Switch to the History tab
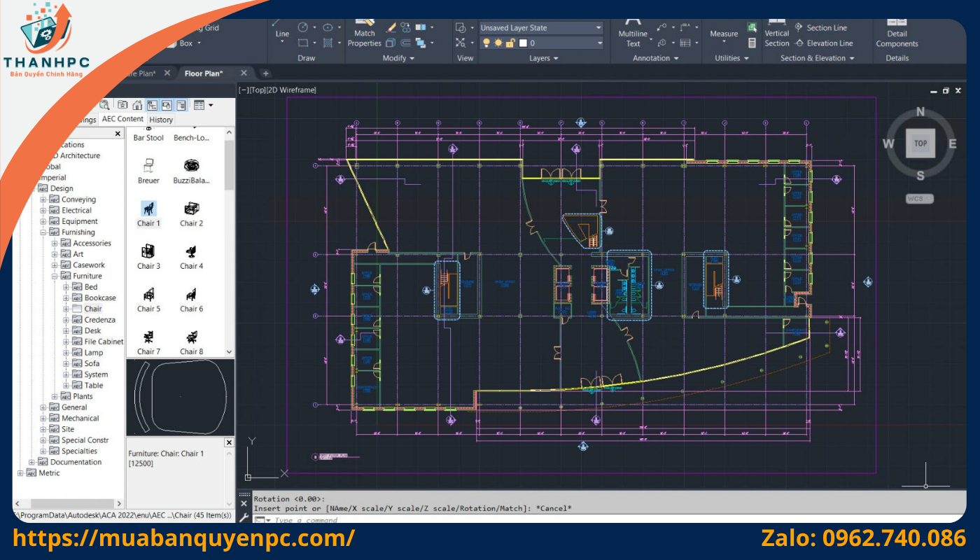980x560 pixels. [161, 120]
